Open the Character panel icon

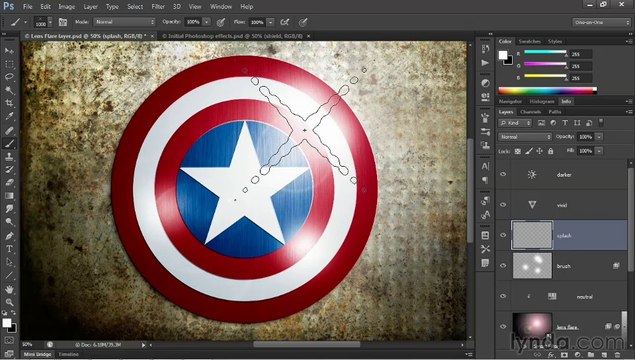click(x=485, y=166)
